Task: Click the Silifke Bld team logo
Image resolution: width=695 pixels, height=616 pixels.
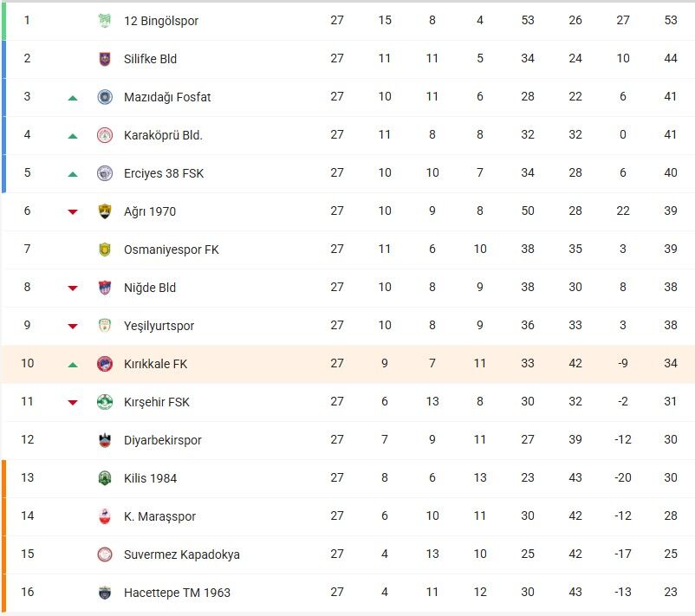Action: (105, 59)
